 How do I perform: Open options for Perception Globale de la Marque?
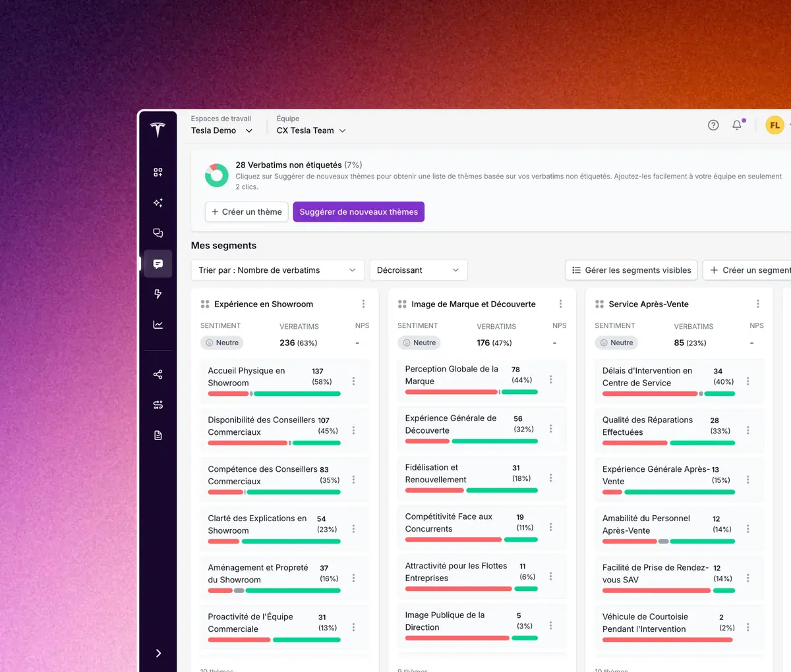[550, 379]
